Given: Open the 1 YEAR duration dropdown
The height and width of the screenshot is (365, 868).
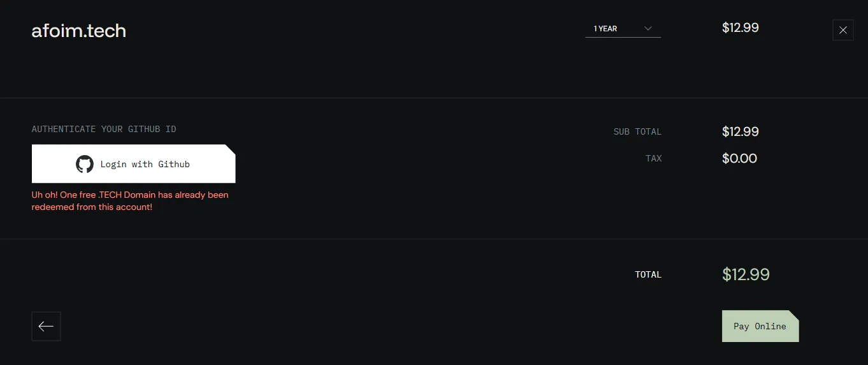Looking at the screenshot, I should tap(623, 29).
